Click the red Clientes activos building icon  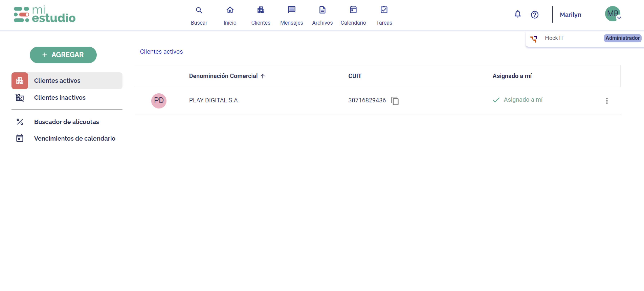[20, 81]
